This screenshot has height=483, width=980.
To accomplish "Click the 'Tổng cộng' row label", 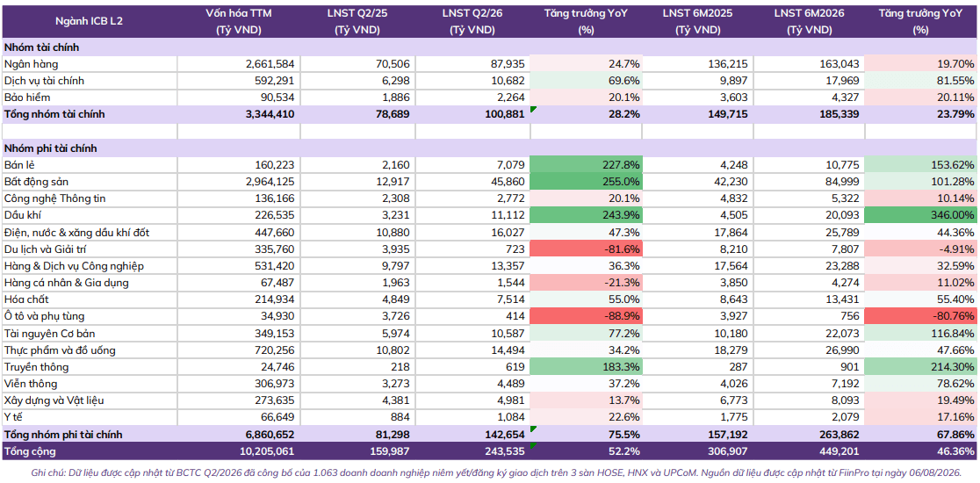I will 29,451.
